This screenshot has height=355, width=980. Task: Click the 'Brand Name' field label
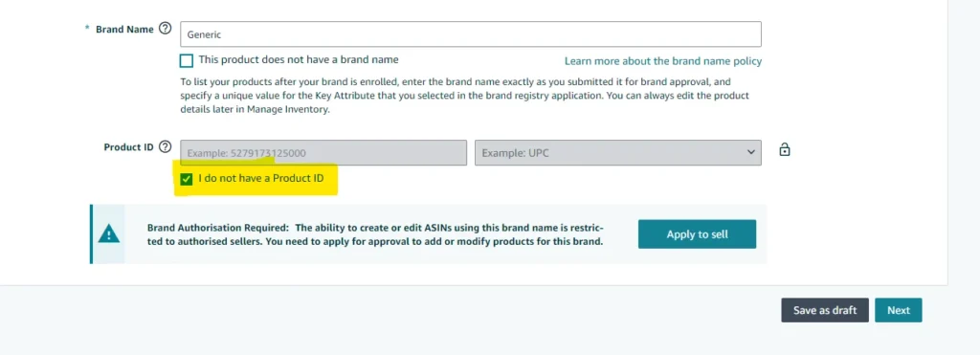pos(124,30)
